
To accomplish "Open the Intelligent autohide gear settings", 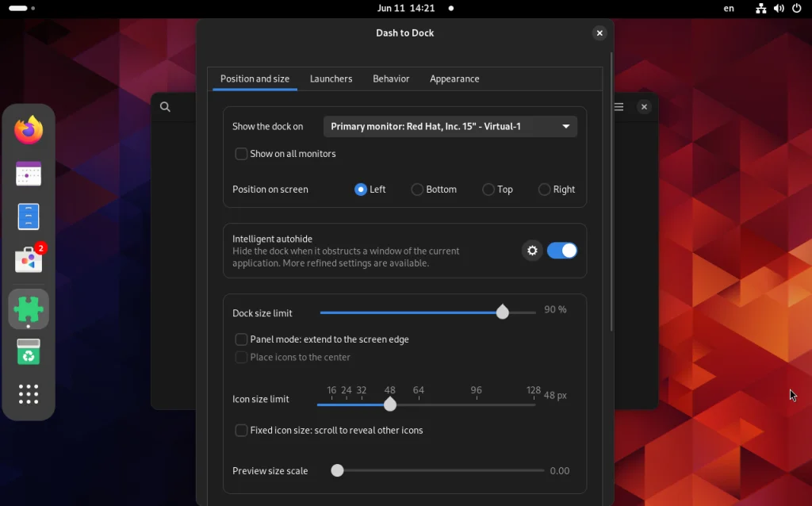I will [x=532, y=251].
